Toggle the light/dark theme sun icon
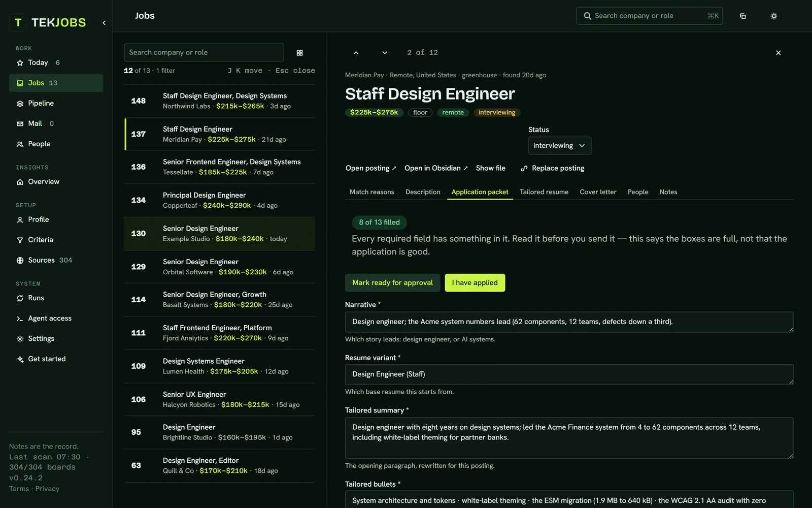 pyautogui.click(x=774, y=16)
